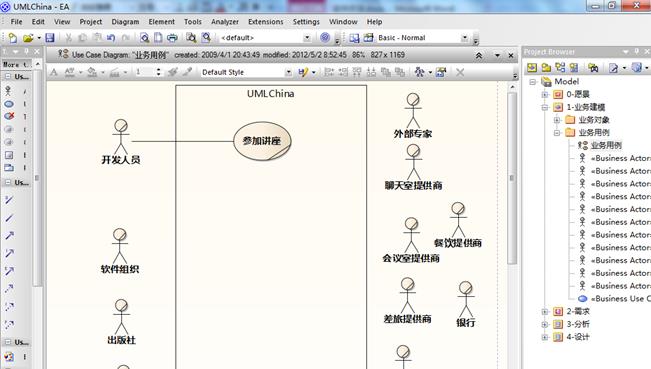Select the 参加讲座 use case ellipse
Viewport: 651px width, 369px height.
tap(262, 141)
